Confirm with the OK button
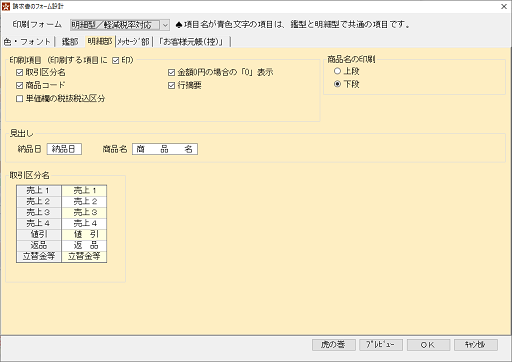 point(428,345)
